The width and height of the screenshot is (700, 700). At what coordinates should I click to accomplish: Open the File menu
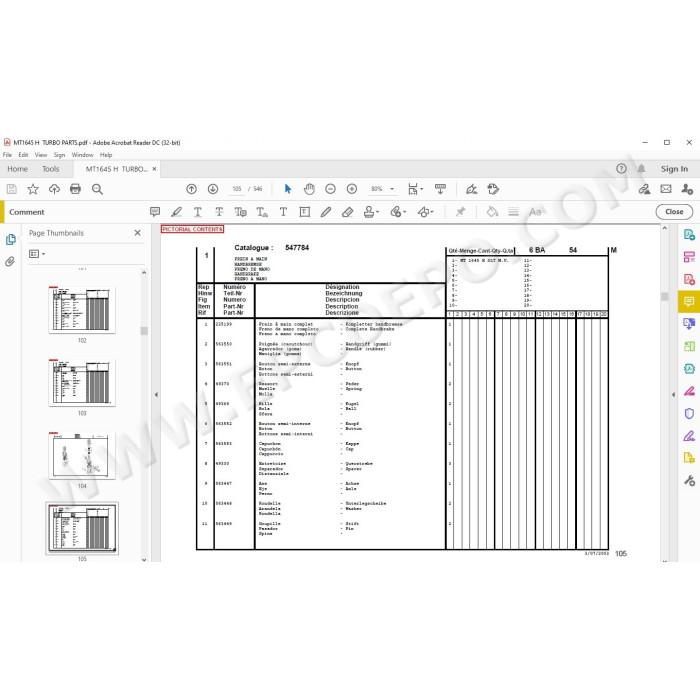[x=7, y=155]
